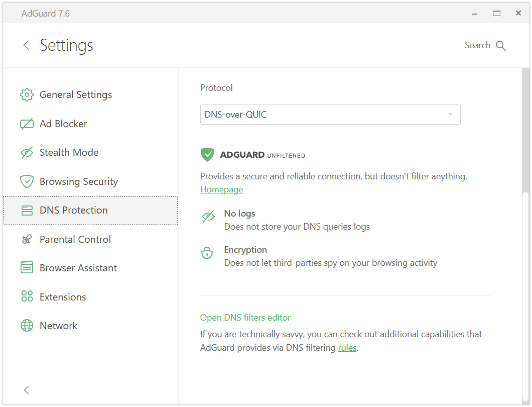Click the Network globe icon
The width and height of the screenshot is (532, 407).
[x=27, y=326]
